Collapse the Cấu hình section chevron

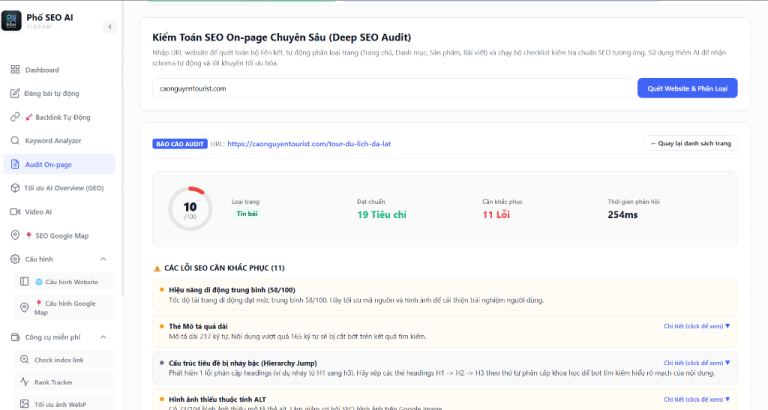pyautogui.click(x=103, y=259)
